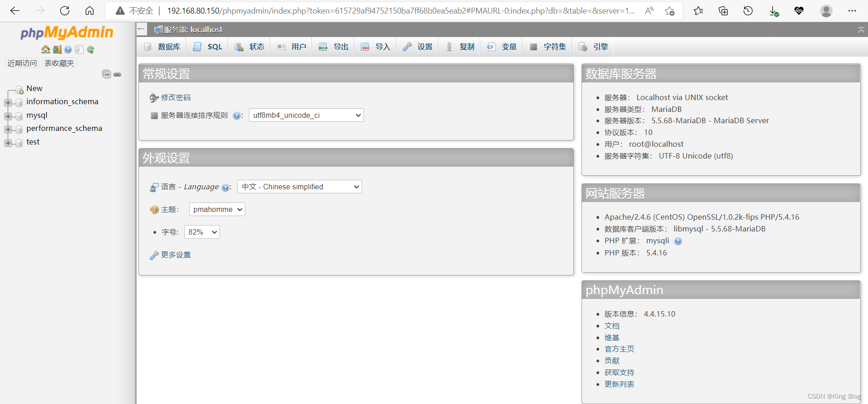868x404 pixels.
Task: Open browser settings three-dot menu
Action: tap(852, 11)
